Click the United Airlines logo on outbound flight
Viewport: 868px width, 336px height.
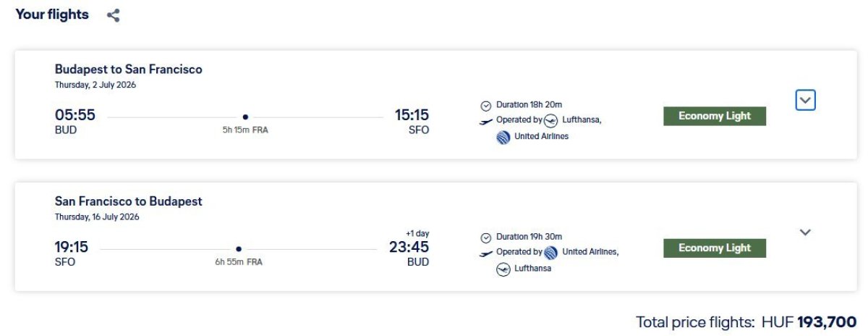coord(503,137)
